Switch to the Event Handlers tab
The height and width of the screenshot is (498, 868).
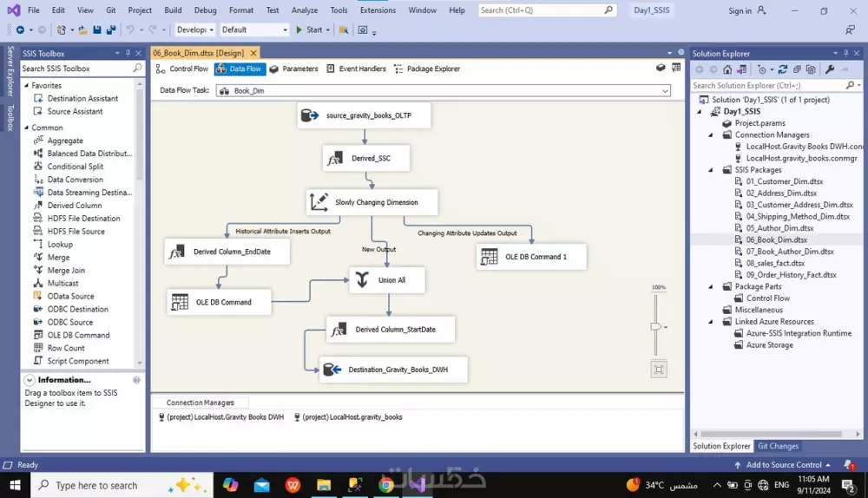[x=356, y=69]
